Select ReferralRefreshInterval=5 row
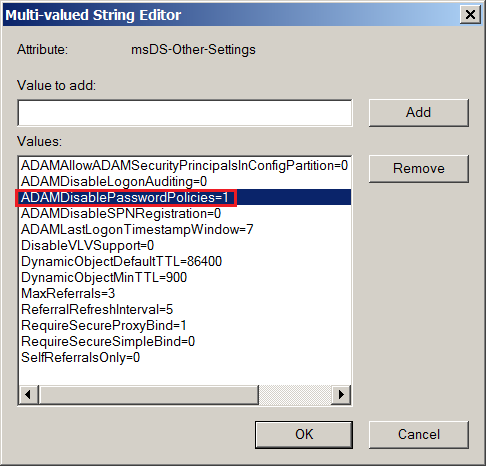The image size is (486, 466). coord(185,309)
